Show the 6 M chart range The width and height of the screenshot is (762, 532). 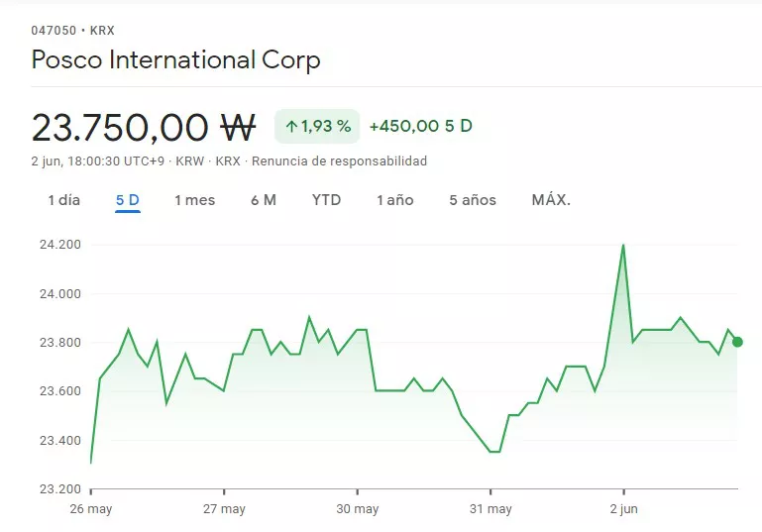point(264,200)
